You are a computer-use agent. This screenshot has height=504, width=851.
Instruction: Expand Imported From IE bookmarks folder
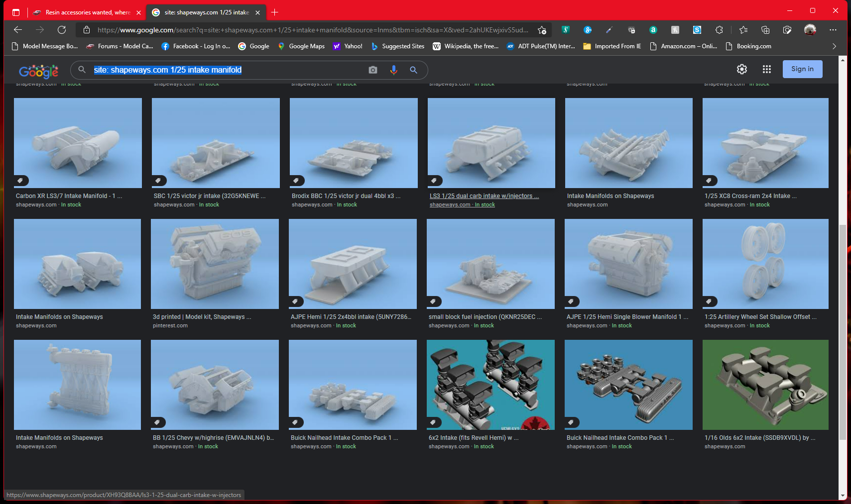click(612, 46)
